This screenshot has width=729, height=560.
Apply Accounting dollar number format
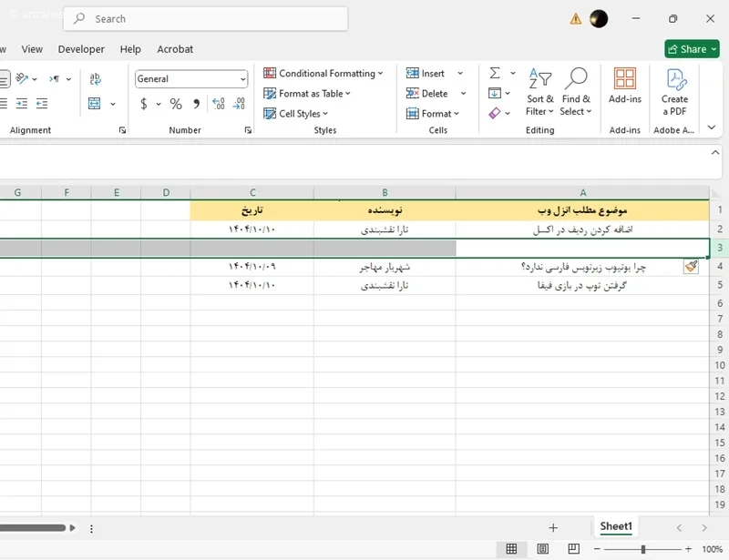pyautogui.click(x=144, y=104)
